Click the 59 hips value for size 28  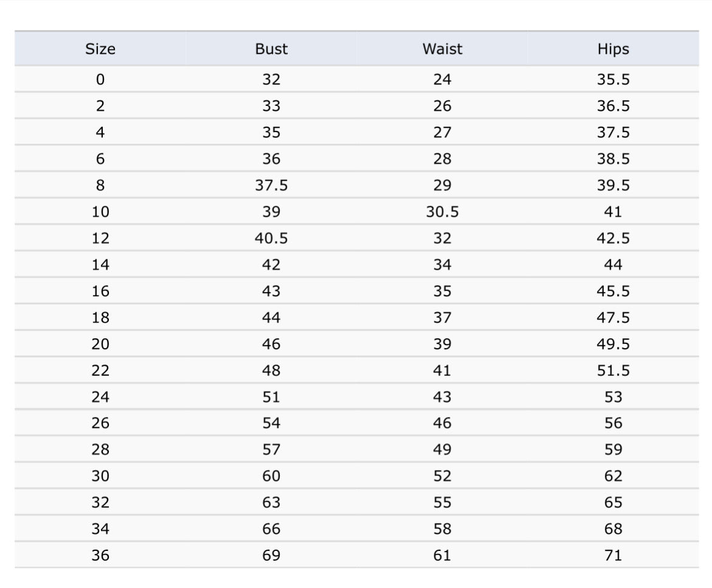pos(613,450)
